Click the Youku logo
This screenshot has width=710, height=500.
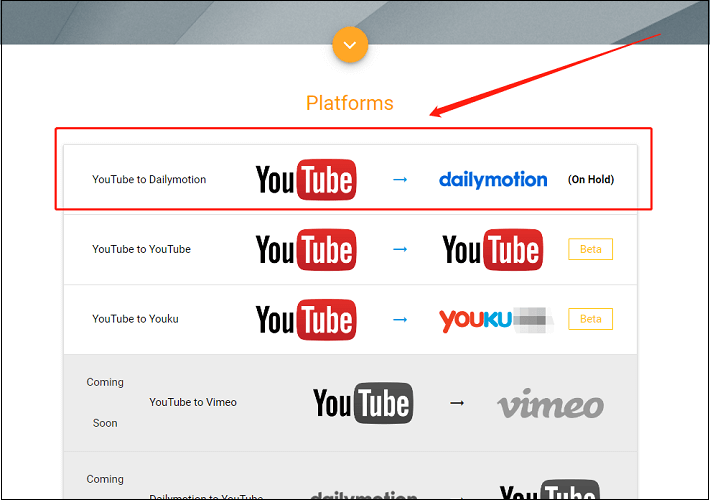[x=496, y=320]
